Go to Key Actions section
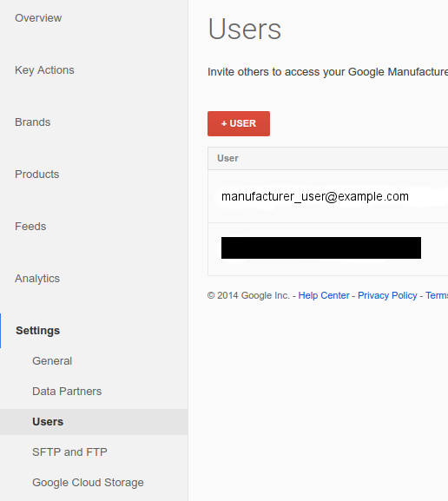Viewport: 448px width, 501px height. (x=44, y=70)
